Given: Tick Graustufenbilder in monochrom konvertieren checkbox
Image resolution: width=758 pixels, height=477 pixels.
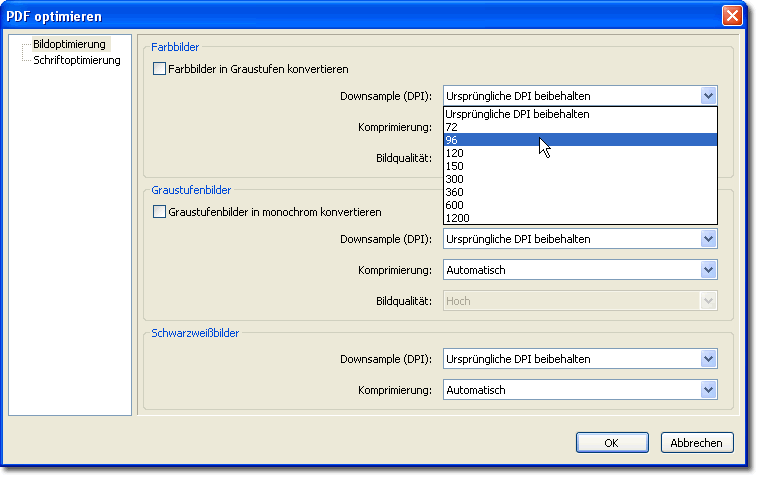Looking at the screenshot, I should [x=159, y=212].
